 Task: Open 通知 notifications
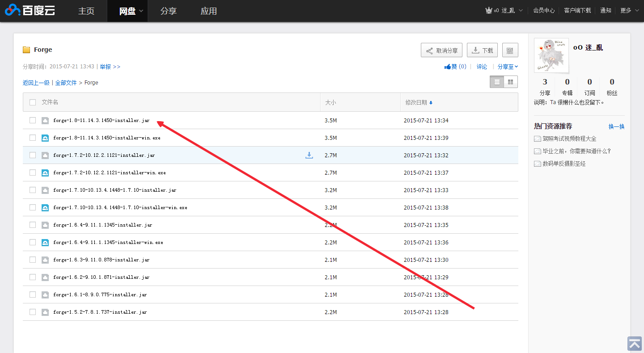[606, 10]
